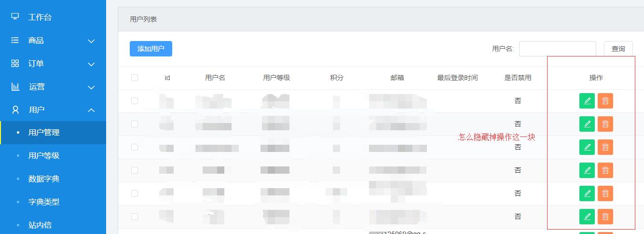Delete the first user row

click(x=605, y=101)
